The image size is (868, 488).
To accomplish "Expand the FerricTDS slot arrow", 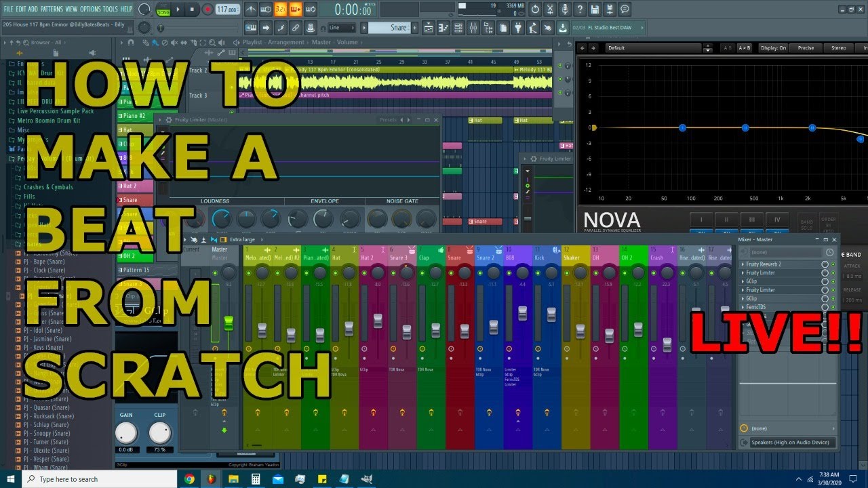I will (743, 307).
